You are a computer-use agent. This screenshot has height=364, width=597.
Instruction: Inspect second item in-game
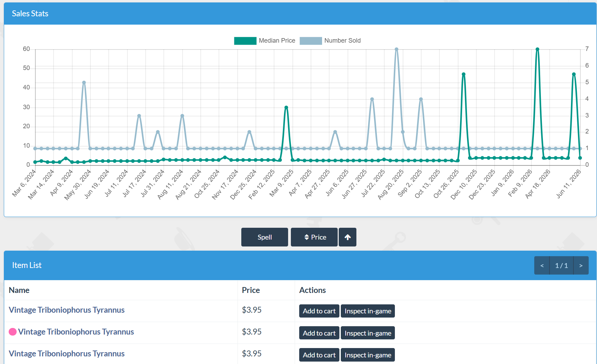(368, 333)
